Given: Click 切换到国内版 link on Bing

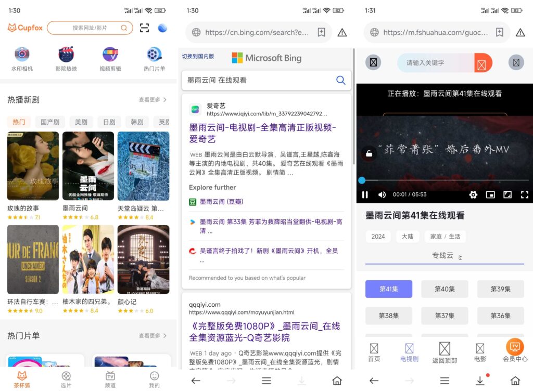Looking at the screenshot, I should pyautogui.click(x=198, y=56).
